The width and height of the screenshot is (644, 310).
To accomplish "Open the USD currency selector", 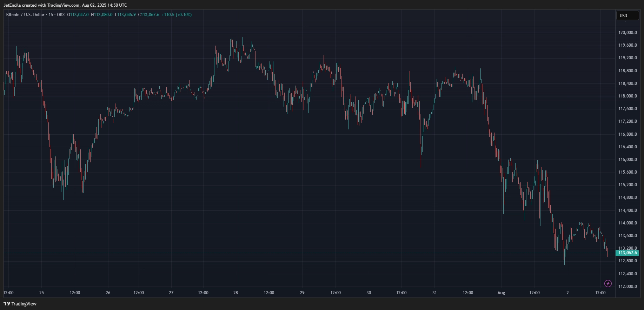I will point(628,15).
